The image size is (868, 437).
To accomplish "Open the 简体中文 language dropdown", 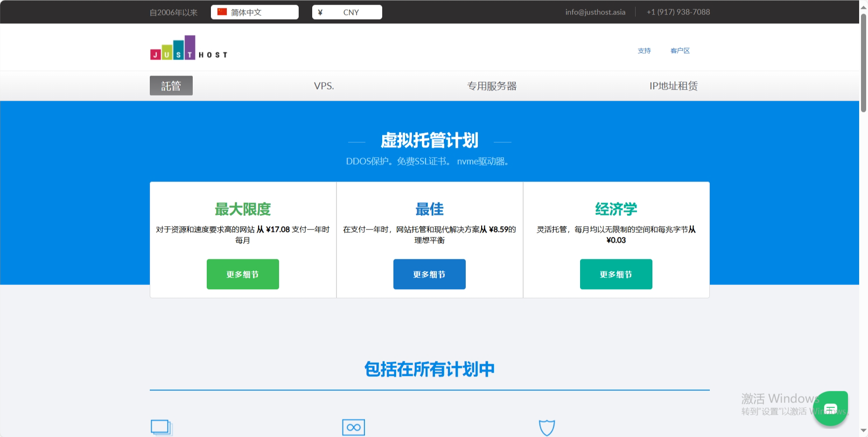I will (254, 12).
